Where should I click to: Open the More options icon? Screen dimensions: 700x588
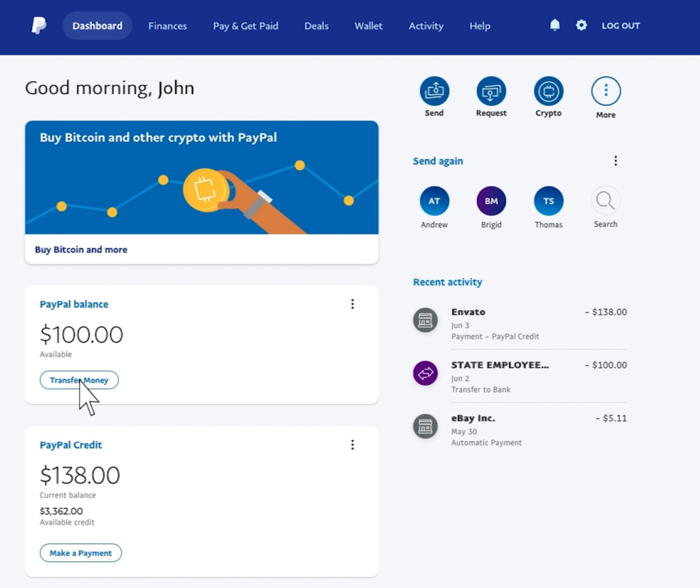point(605,91)
